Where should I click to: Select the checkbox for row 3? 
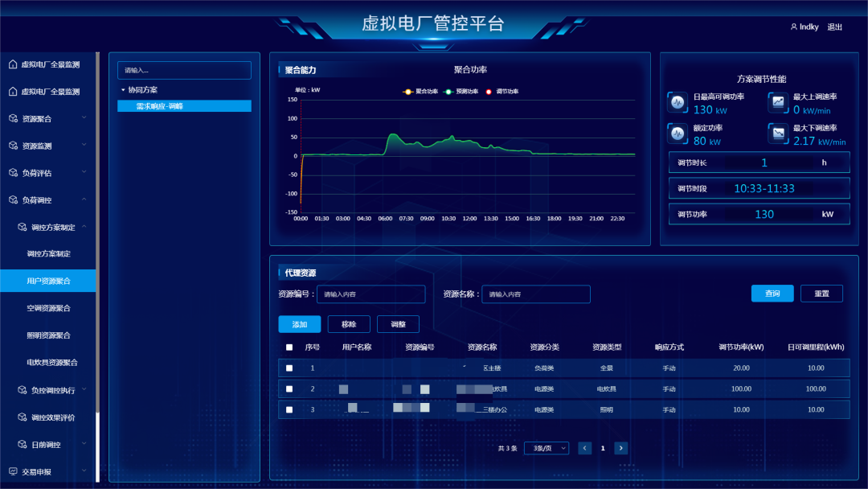point(289,409)
